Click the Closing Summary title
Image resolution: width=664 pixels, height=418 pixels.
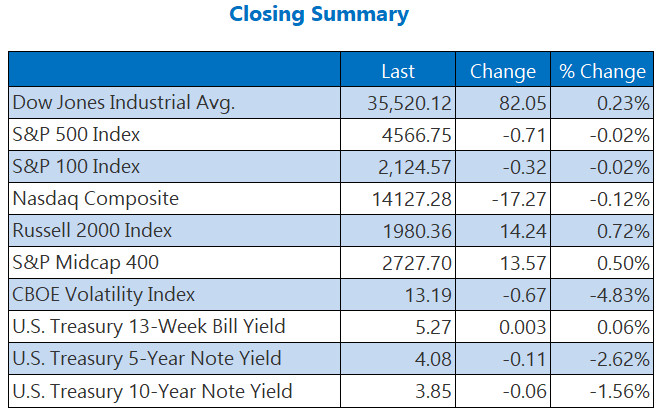click(x=318, y=15)
